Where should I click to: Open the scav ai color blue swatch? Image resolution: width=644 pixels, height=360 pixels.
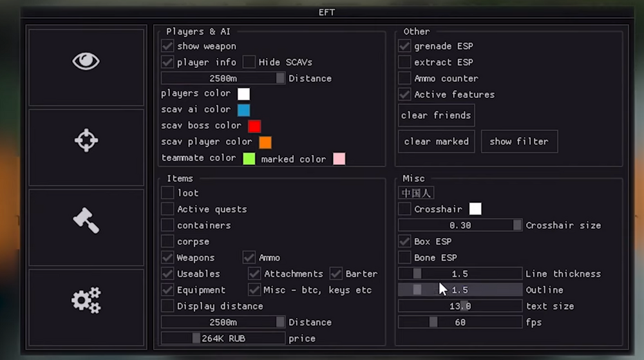pyautogui.click(x=243, y=110)
